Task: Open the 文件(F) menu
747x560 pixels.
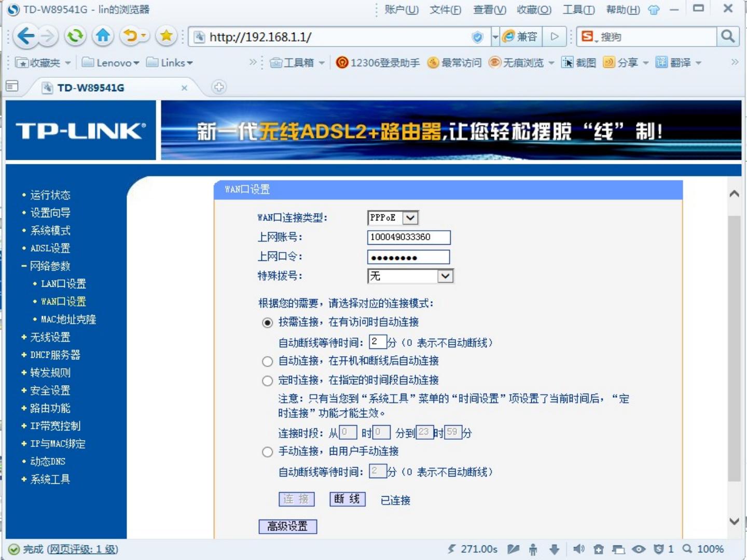Action: [445, 10]
